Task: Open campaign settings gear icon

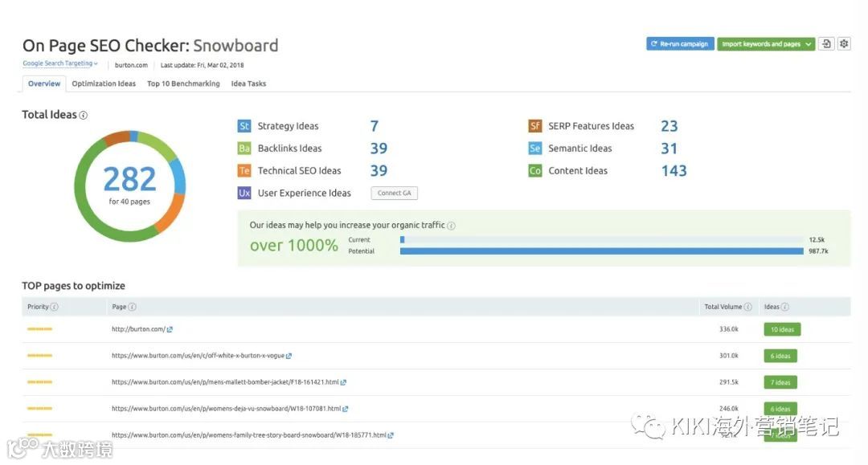Action: tap(844, 43)
